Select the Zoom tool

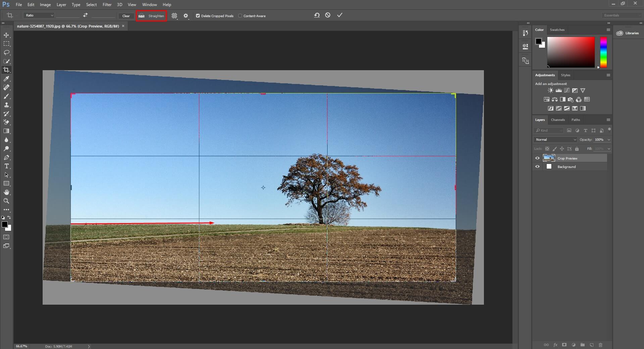point(6,201)
